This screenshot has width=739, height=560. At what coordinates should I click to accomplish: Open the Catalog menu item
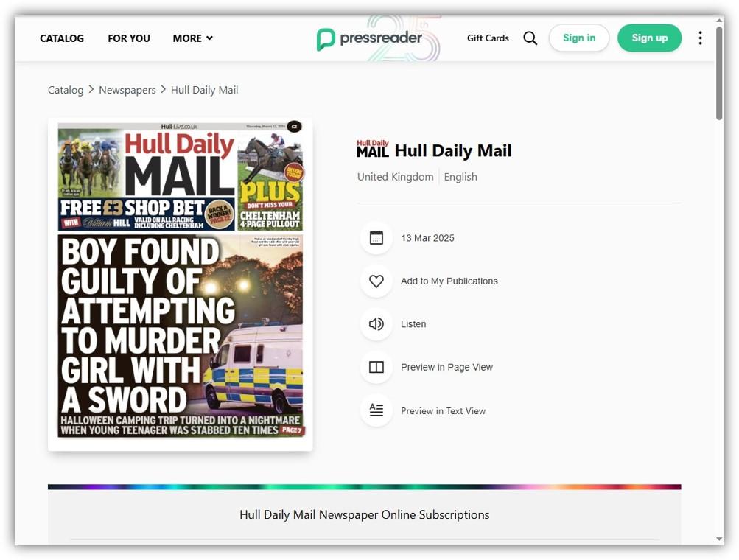pyautogui.click(x=62, y=38)
